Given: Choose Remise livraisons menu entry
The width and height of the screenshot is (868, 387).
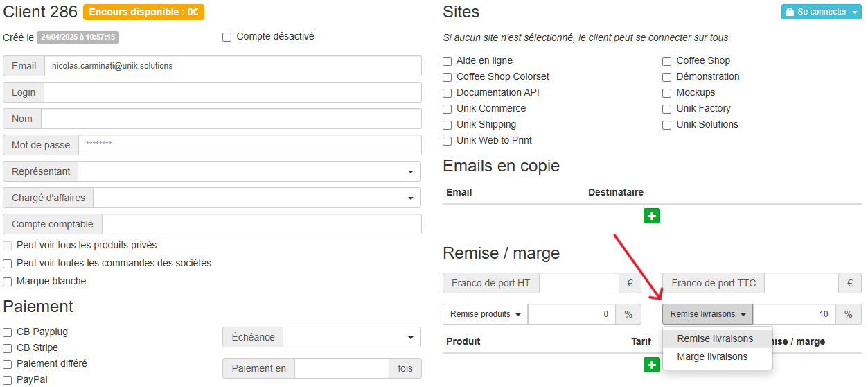Looking at the screenshot, I should 715,338.
